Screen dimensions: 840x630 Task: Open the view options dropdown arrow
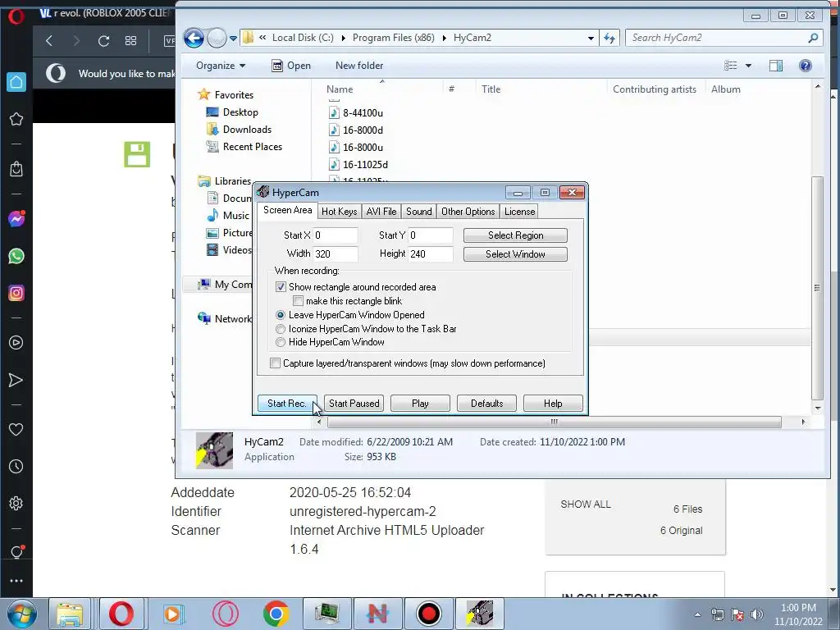point(748,66)
